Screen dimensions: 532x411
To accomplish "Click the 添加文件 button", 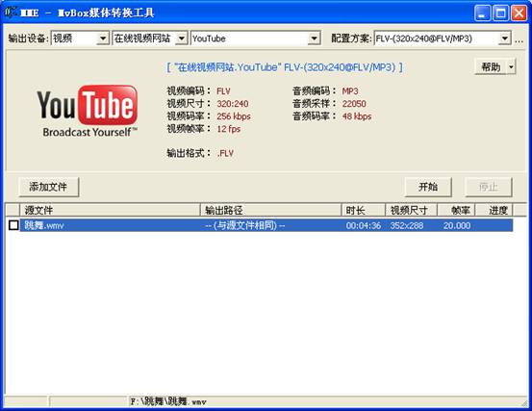I will [48, 187].
